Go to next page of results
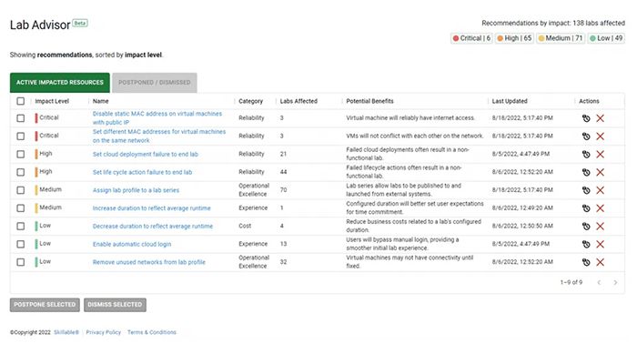The width and height of the screenshot is (637, 364). 615,283
